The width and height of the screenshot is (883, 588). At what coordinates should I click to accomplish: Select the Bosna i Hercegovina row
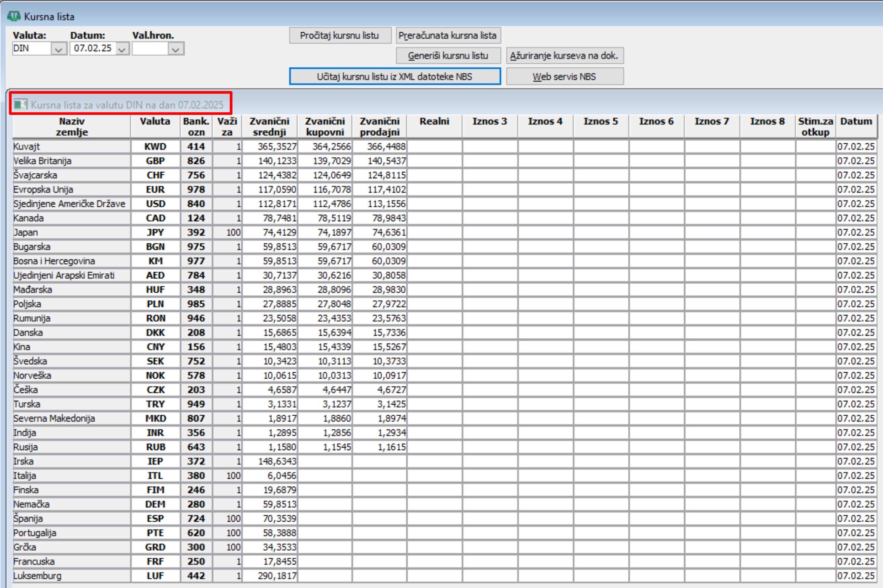point(445,261)
